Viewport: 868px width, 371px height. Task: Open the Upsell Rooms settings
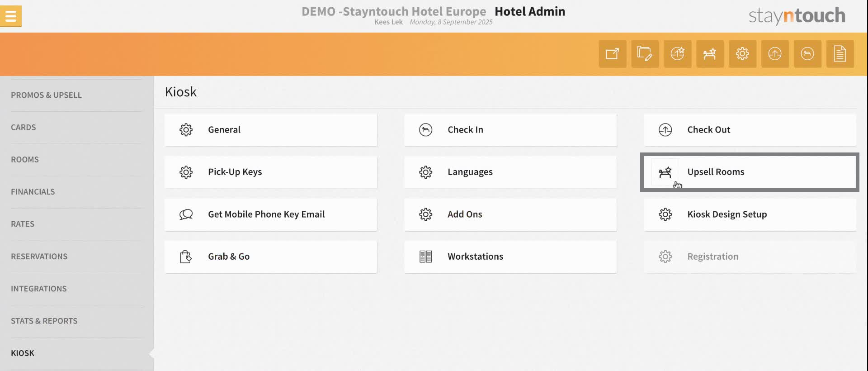[x=750, y=172]
